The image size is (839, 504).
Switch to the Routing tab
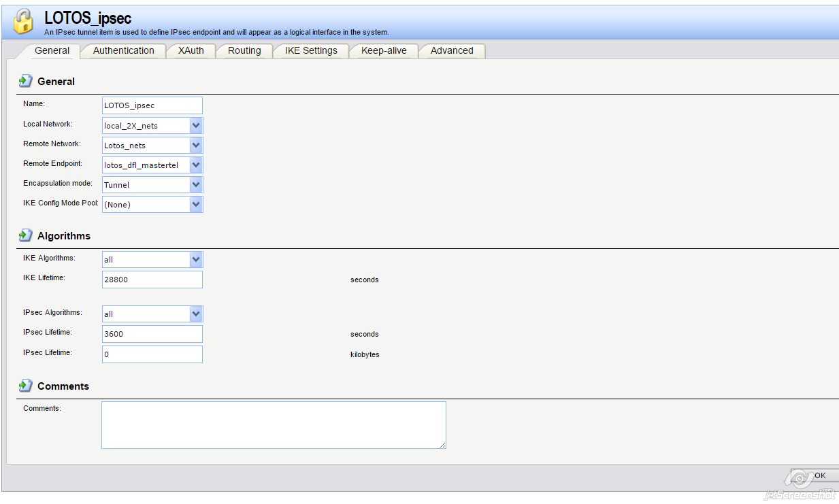tap(244, 51)
